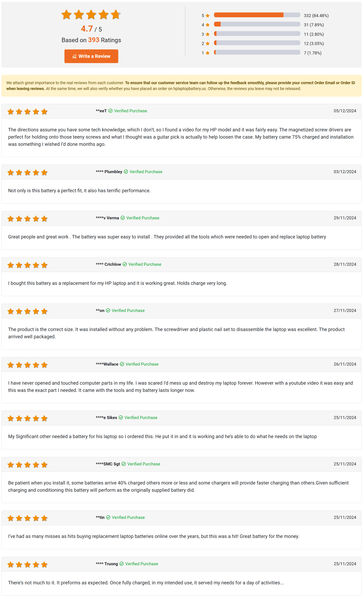Click the Write a Review button
This screenshot has width=364, height=598.
(91, 56)
